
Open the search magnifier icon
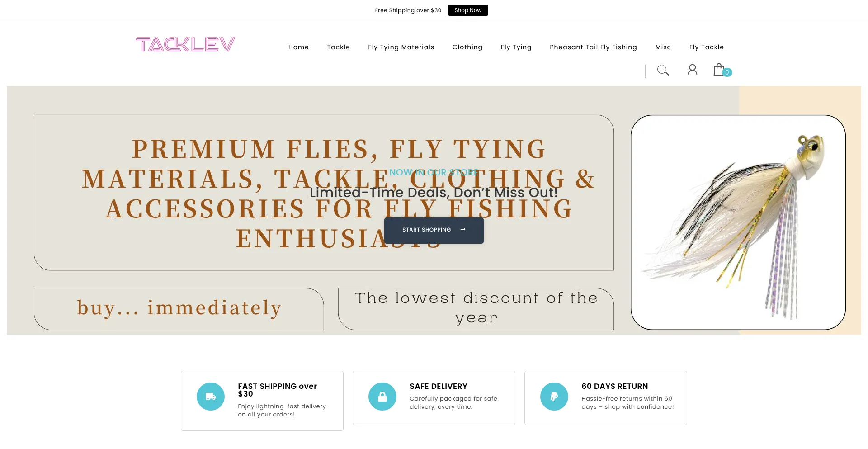point(663,70)
